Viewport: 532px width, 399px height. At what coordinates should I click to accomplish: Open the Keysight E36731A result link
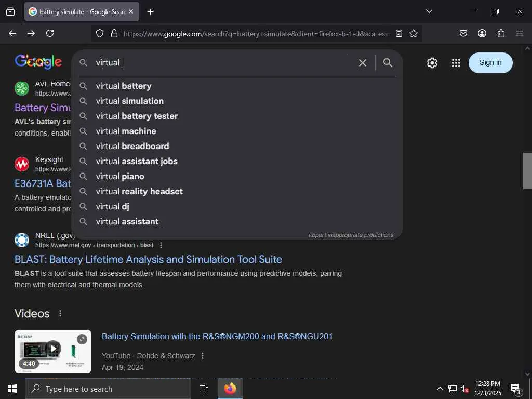[x=43, y=183]
